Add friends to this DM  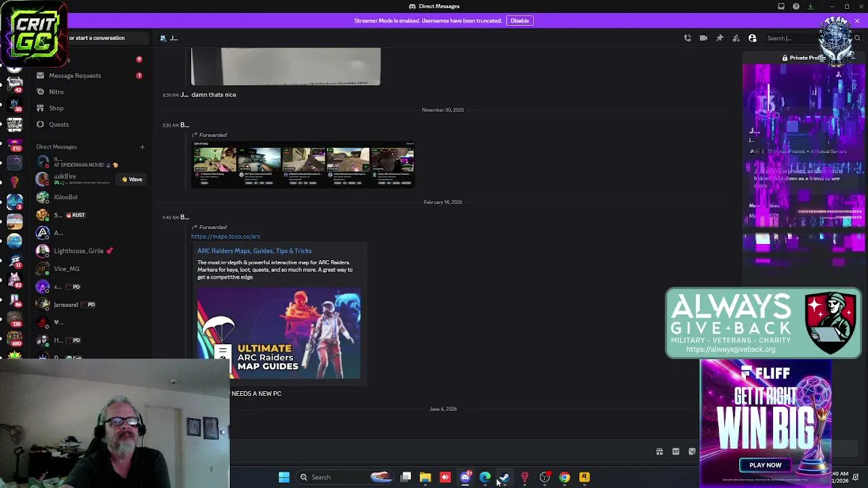[736, 38]
